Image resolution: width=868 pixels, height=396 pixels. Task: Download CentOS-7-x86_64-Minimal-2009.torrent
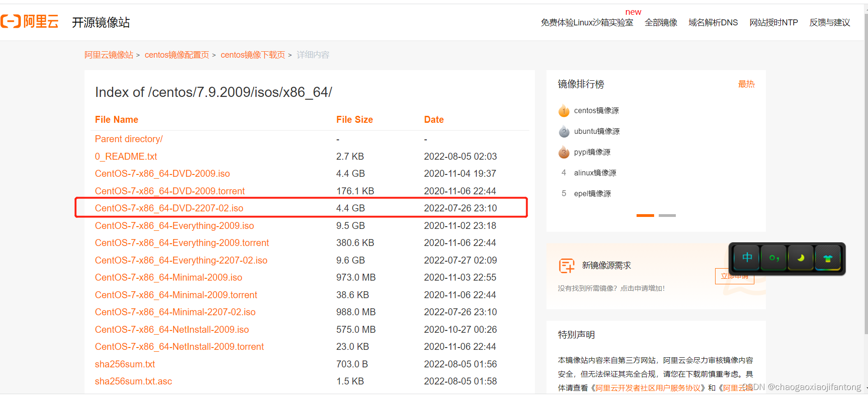click(x=176, y=295)
